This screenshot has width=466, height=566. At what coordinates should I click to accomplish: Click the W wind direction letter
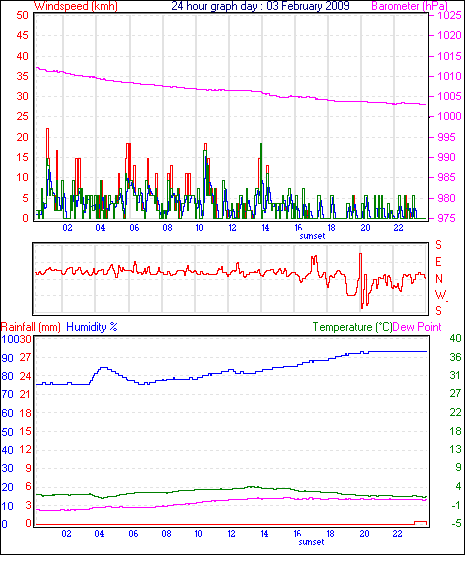(x=440, y=295)
